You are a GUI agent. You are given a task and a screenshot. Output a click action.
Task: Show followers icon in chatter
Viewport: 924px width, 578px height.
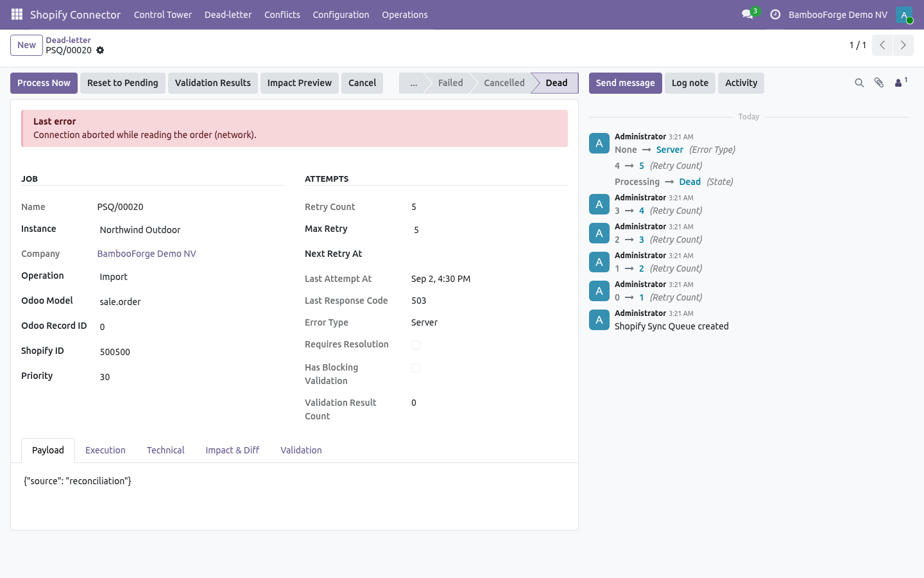click(x=901, y=82)
